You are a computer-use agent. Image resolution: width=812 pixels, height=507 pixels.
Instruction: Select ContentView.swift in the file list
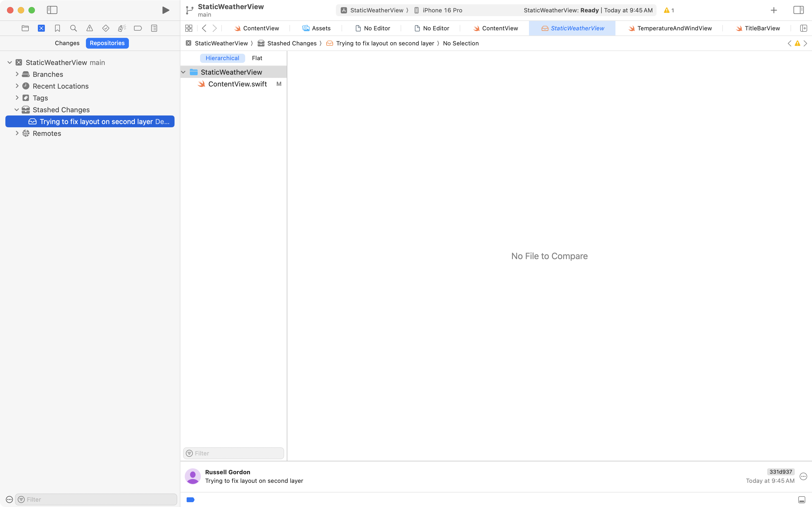[237, 84]
